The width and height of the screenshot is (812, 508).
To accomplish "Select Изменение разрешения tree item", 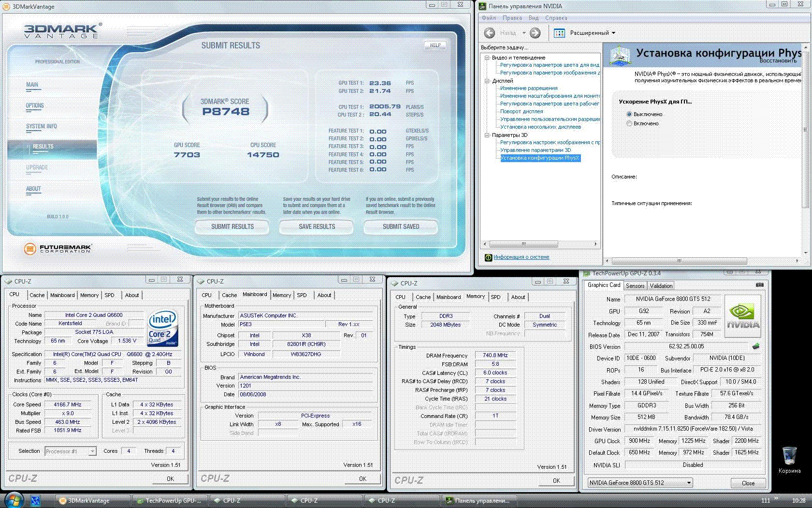I will [529, 88].
